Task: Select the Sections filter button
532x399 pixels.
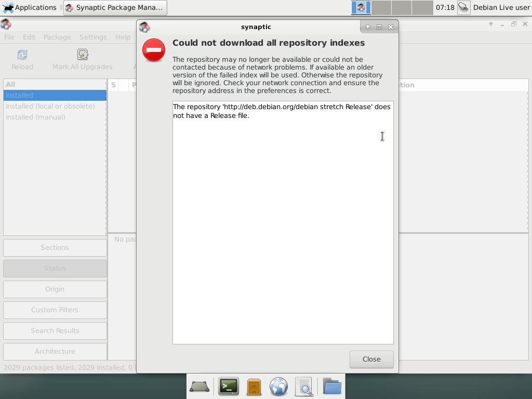Action: [x=55, y=248]
